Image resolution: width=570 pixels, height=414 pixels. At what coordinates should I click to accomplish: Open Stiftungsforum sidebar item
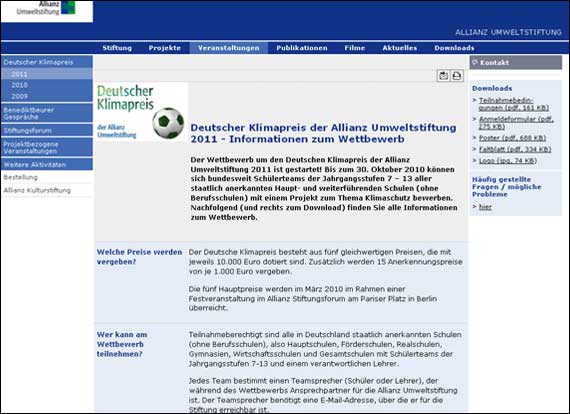47,130
